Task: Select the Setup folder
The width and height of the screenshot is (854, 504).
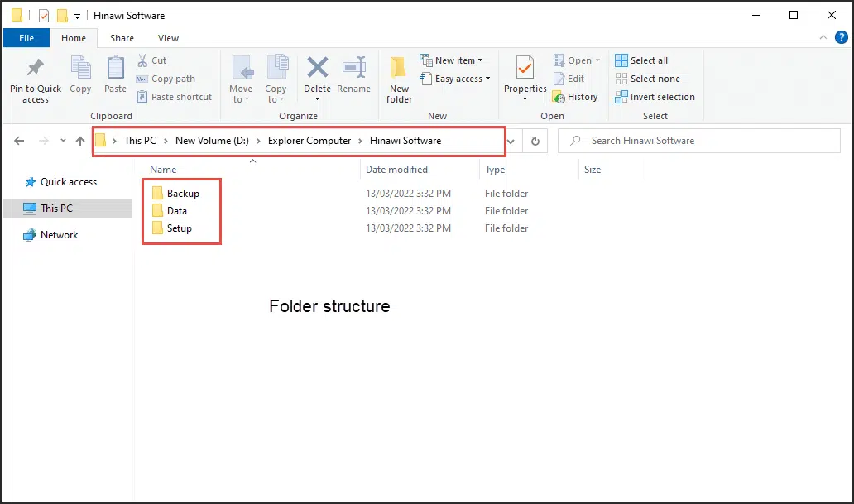Action: (x=180, y=228)
